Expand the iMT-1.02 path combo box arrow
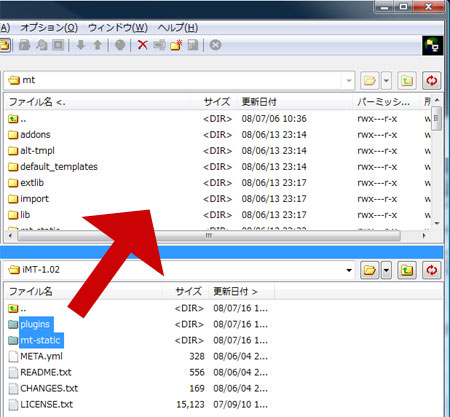 (x=349, y=270)
